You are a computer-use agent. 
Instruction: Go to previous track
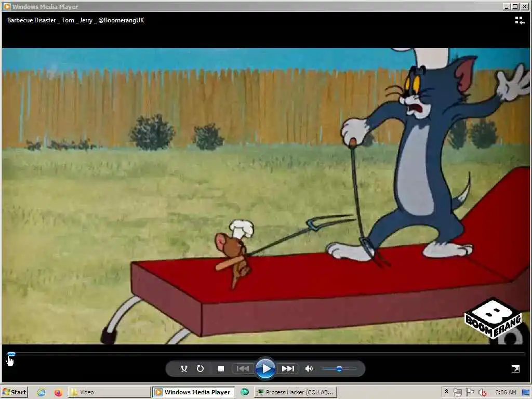[x=243, y=368]
